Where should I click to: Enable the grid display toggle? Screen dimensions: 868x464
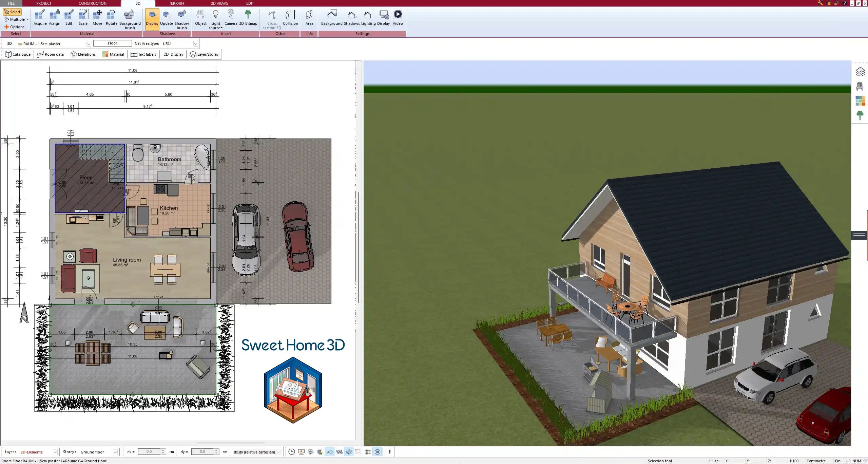[368, 452]
